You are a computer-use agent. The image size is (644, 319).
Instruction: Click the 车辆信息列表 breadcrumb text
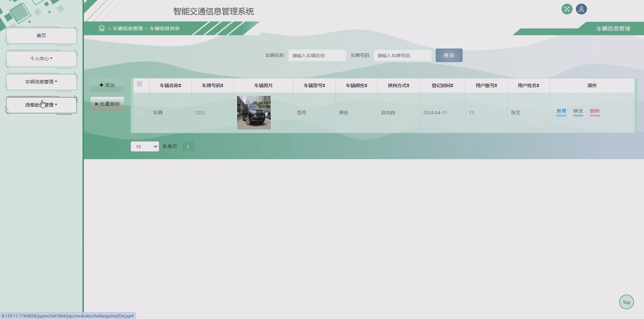click(x=165, y=28)
